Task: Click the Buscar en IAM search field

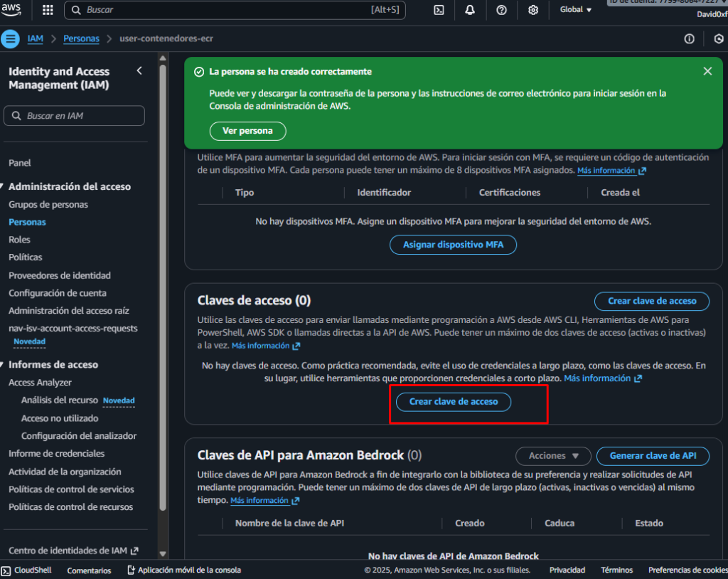Action: pyautogui.click(x=74, y=116)
